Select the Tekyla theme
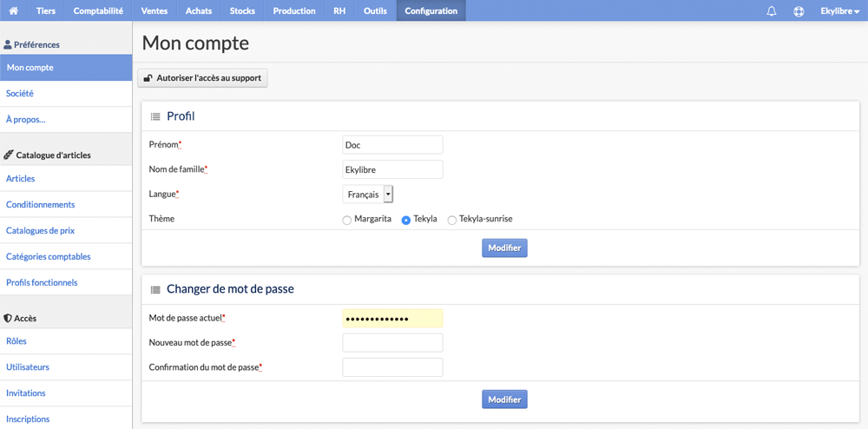This screenshot has width=868, height=429. coord(405,220)
